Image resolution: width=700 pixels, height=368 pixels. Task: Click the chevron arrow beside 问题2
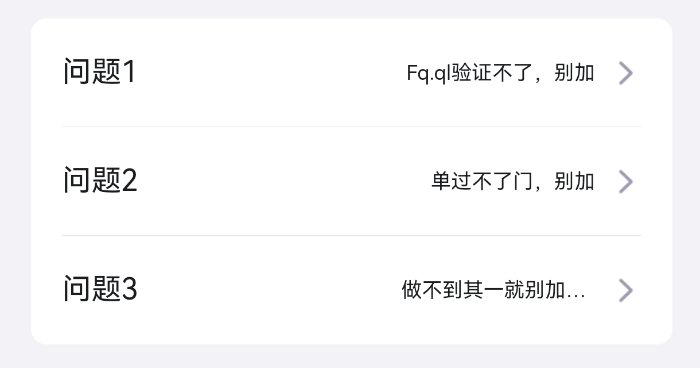tap(626, 182)
